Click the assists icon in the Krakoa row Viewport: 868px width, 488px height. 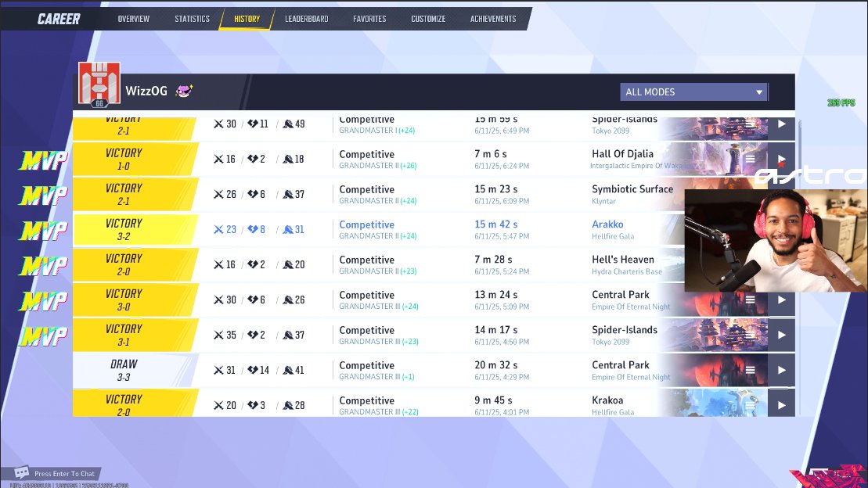288,406
